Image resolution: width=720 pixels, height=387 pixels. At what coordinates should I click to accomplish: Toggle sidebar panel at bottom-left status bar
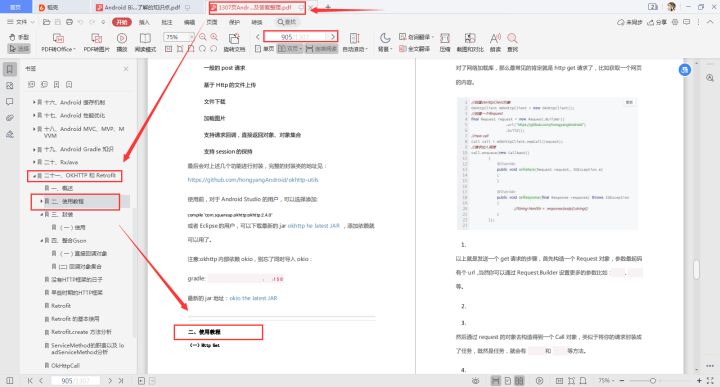coord(10,381)
